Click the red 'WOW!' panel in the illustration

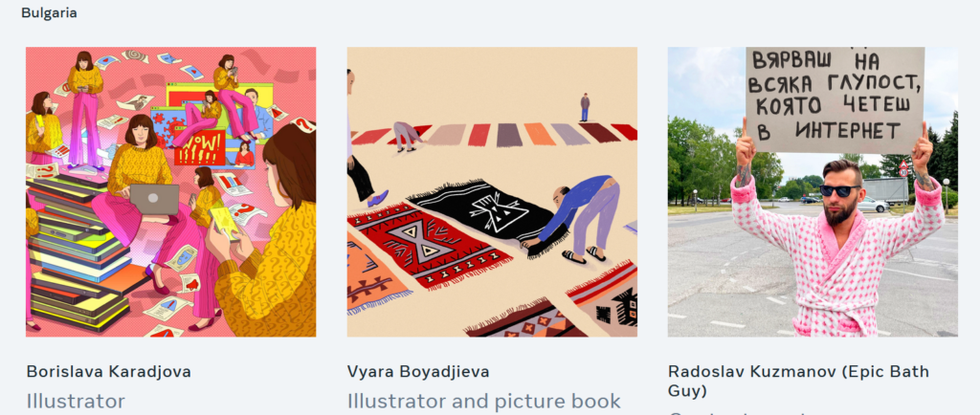pyautogui.click(x=199, y=147)
